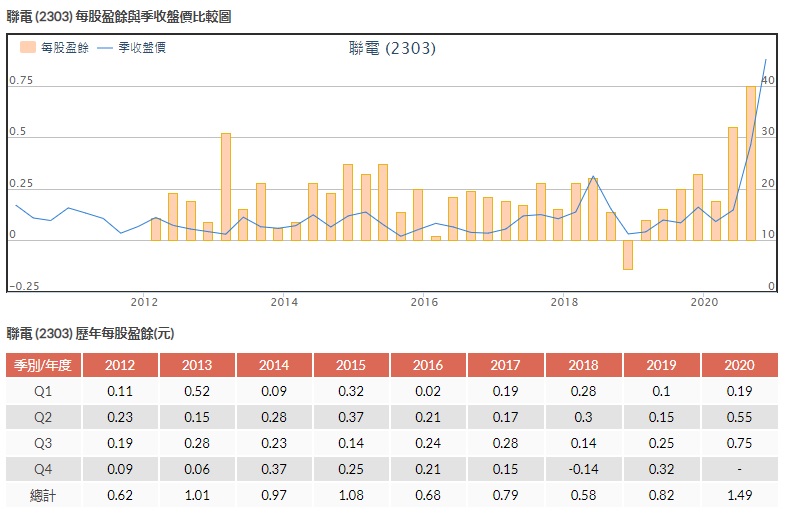The height and width of the screenshot is (519, 787).
Task: Select the 2012 column header
Action: pyautogui.click(x=120, y=365)
